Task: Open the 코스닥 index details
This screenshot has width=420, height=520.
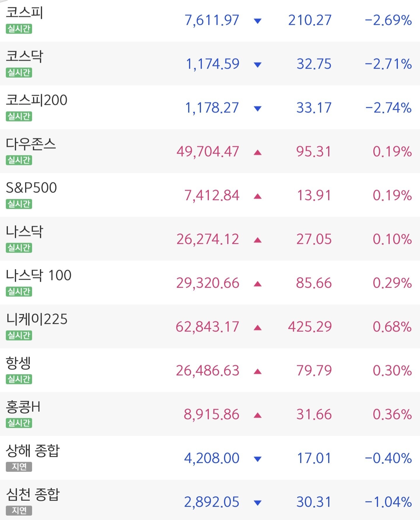Action: pos(210,63)
